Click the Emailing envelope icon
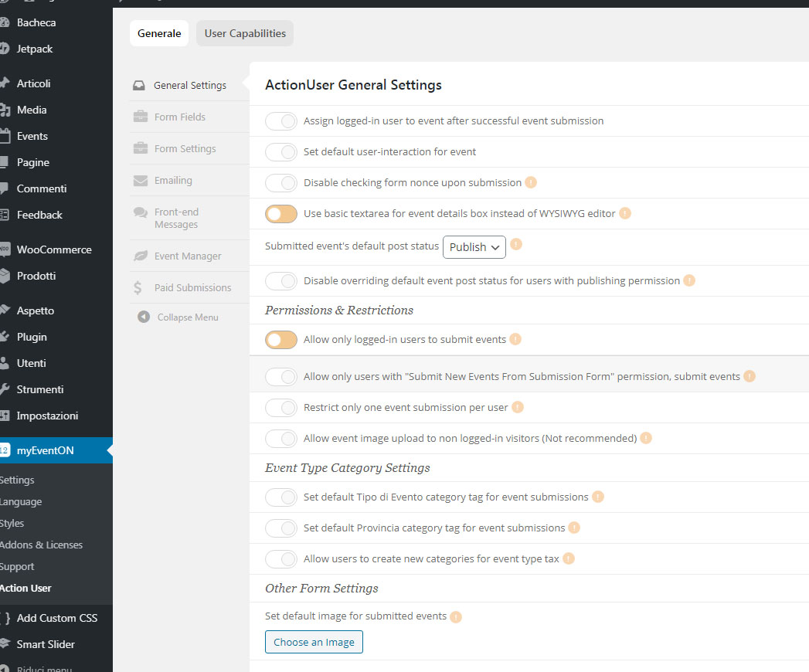Viewport: 809px width, 672px height. [x=140, y=180]
